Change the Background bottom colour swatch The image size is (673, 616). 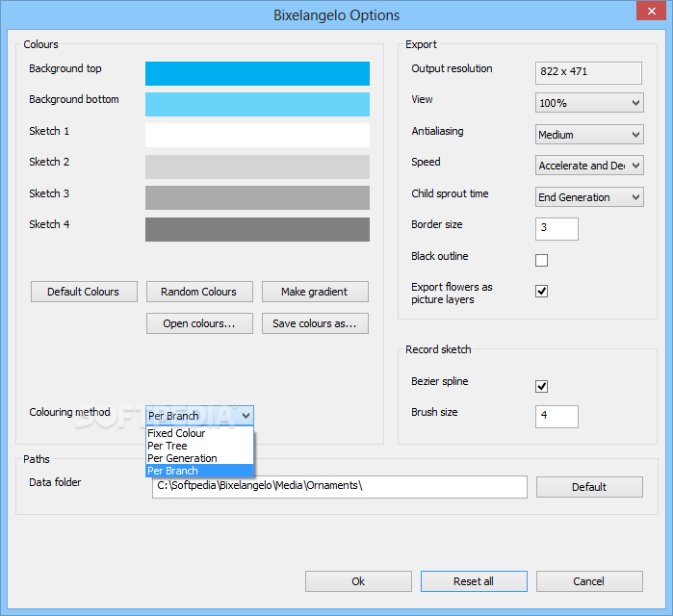(x=257, y=104)
